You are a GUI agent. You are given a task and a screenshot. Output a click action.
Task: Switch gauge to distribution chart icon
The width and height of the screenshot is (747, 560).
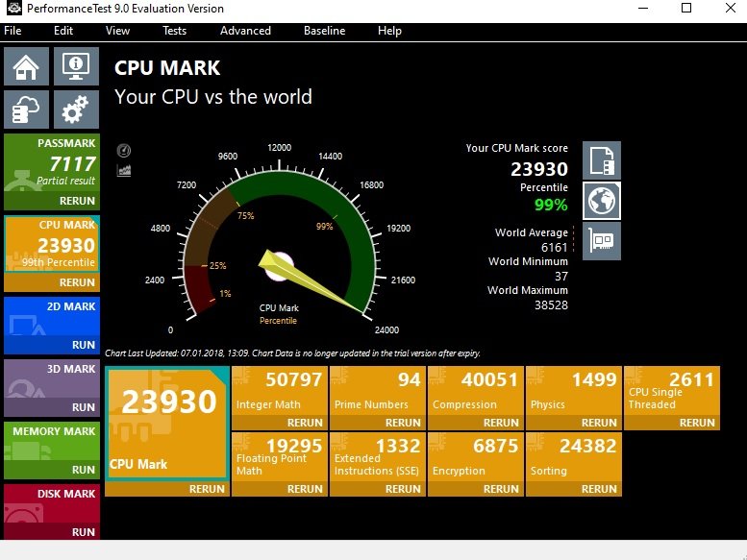pos(124,170)
